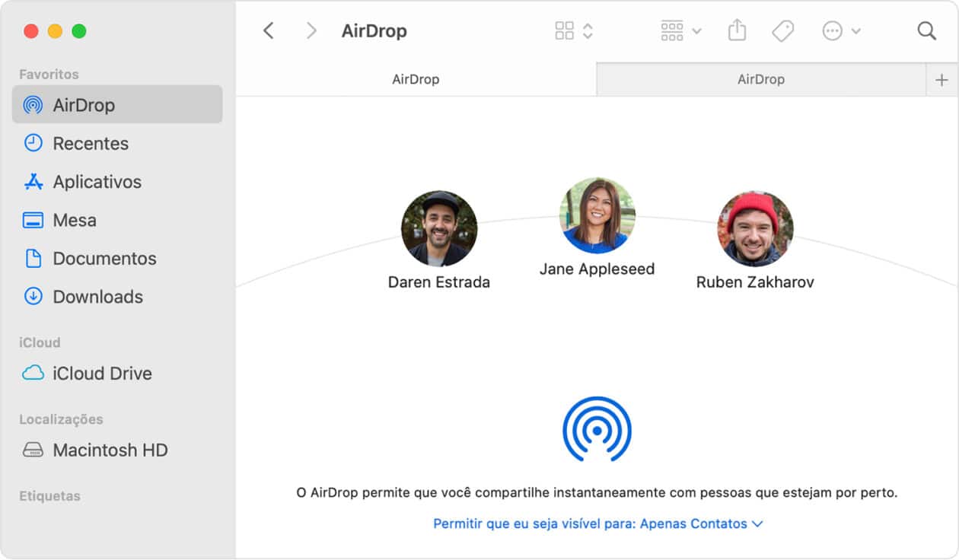This screenshot has width=959, height=560.
Task: Open Aplicativos from the sidebar
Action: point(97,182)
